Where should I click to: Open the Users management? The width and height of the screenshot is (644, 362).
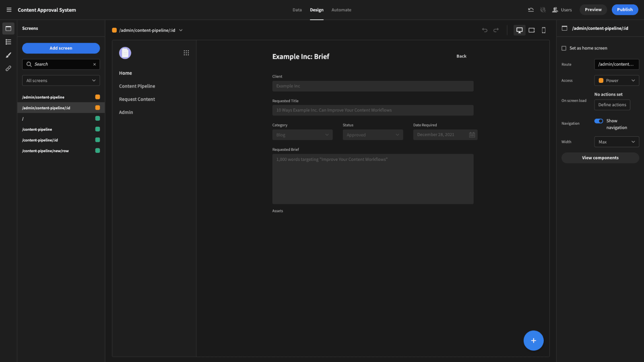[562, 10]
